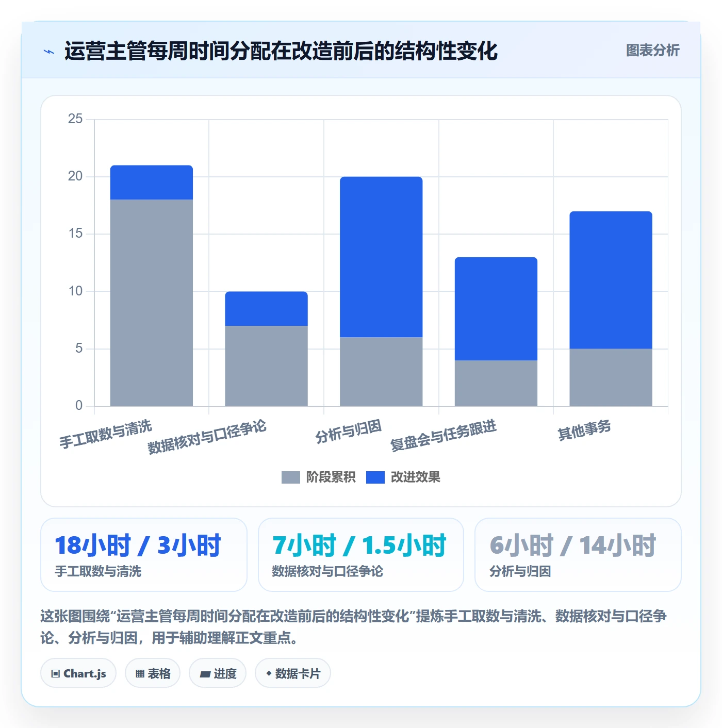Click the gray segment of 数据核对与口径争论 bar
The width and height of the screenshot is (722, 728).
pos(266,366)
